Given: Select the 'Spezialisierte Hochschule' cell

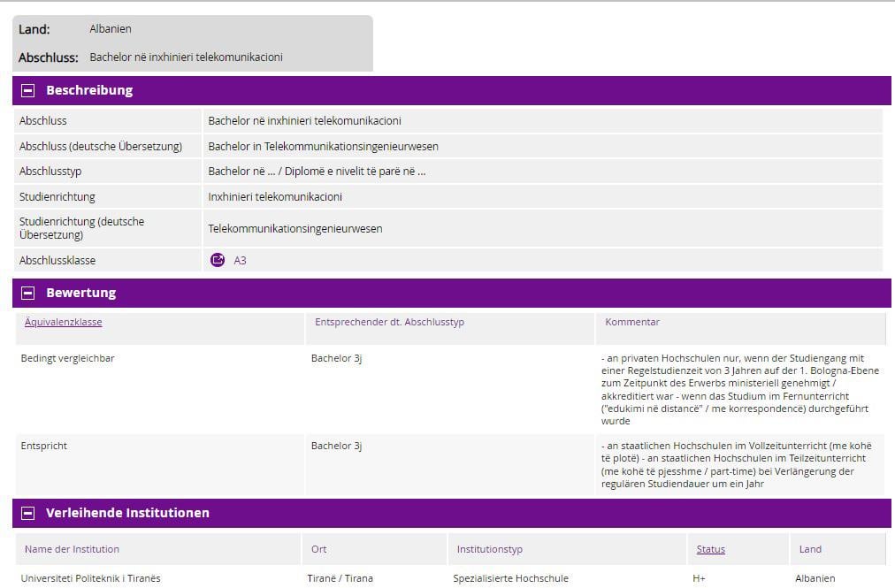Looking at the screenshot, I should [511, 578].
